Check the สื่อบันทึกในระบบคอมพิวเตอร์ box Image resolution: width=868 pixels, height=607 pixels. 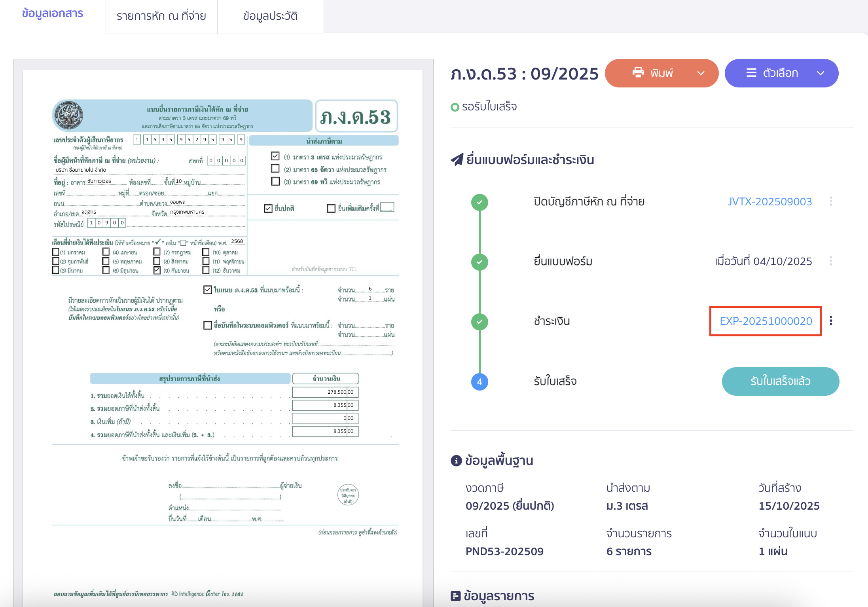click(208, 325)
